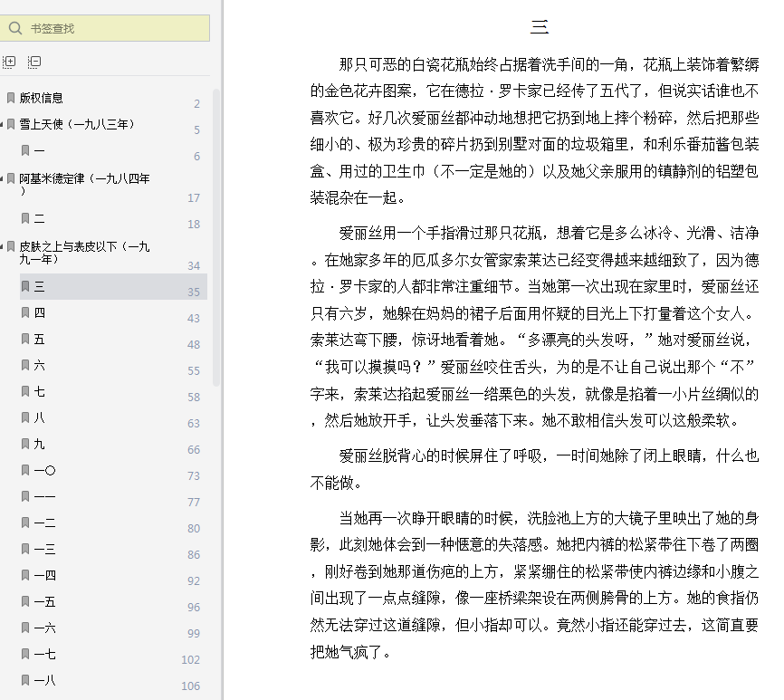Click the bookmark icon beside chapter 七
784x700 pixels.
(x=25, y=391)
